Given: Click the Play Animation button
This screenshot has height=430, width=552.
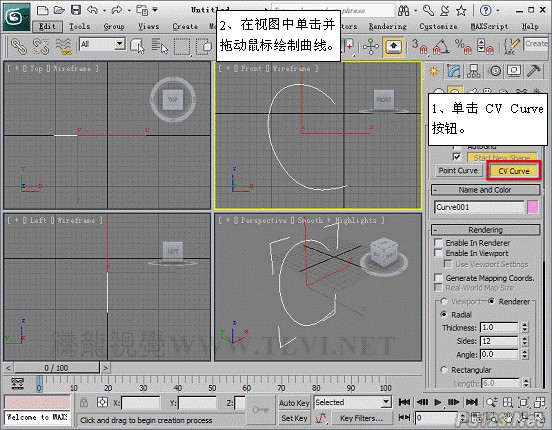Looking at the screenshot, I should [438, 402].
